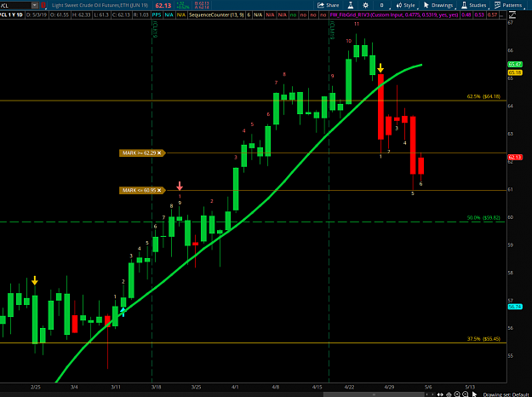The width and height of the screenshot is (532, 397).
Task: Click the yellow 65.18 price bubble
Action: tap(515, 72)
